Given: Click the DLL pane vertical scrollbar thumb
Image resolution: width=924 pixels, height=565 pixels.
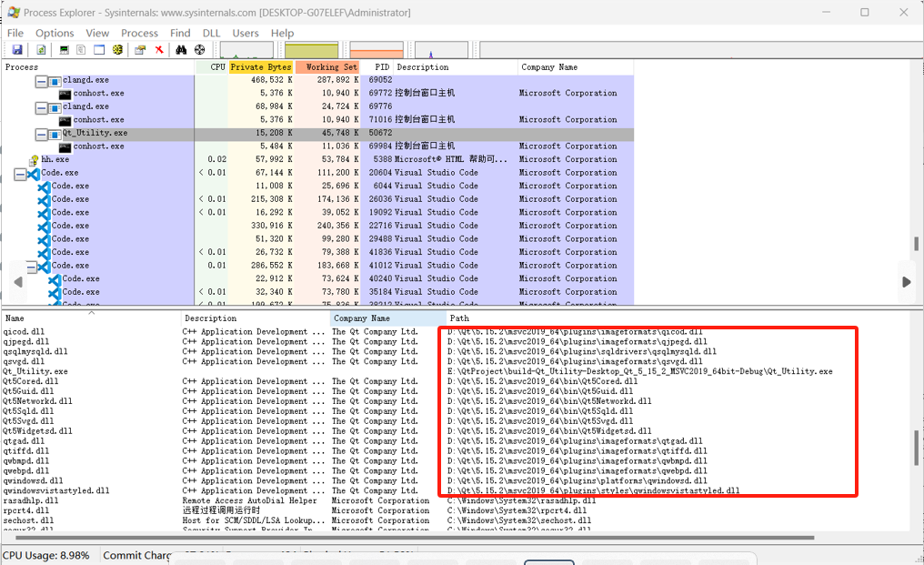Looking at the screenshot, I should (x=917, y=449).
